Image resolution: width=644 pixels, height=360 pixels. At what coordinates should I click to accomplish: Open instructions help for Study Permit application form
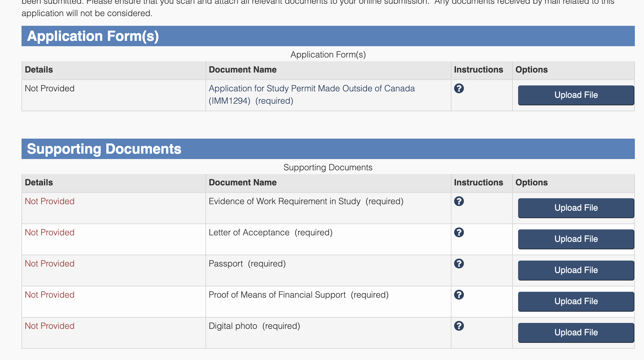point(459,88)
